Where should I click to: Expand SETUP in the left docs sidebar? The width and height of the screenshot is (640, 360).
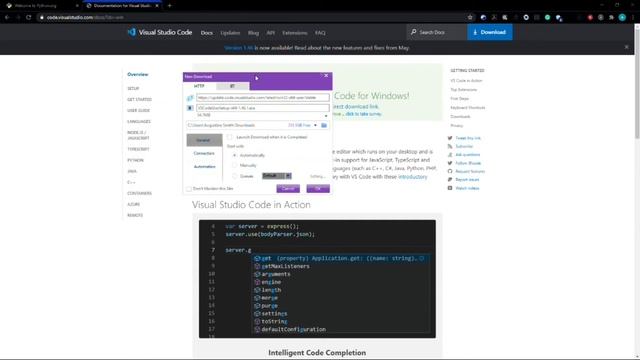(133, 88)
